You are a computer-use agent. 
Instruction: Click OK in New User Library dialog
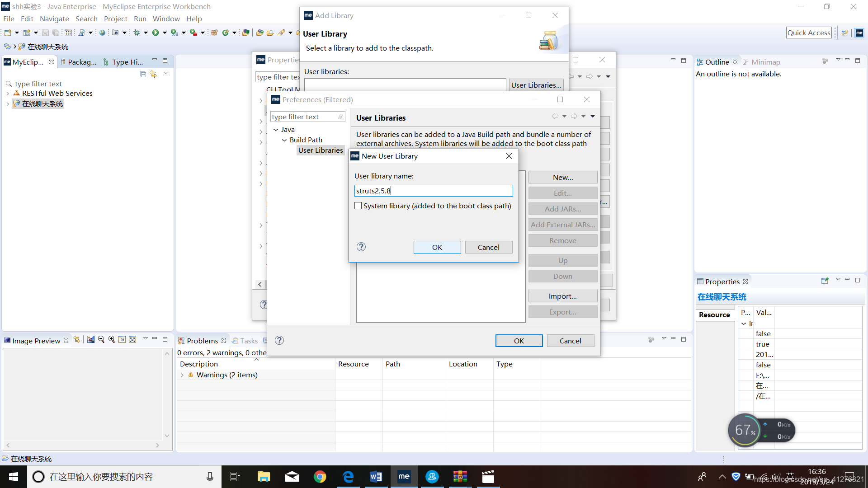437,247
